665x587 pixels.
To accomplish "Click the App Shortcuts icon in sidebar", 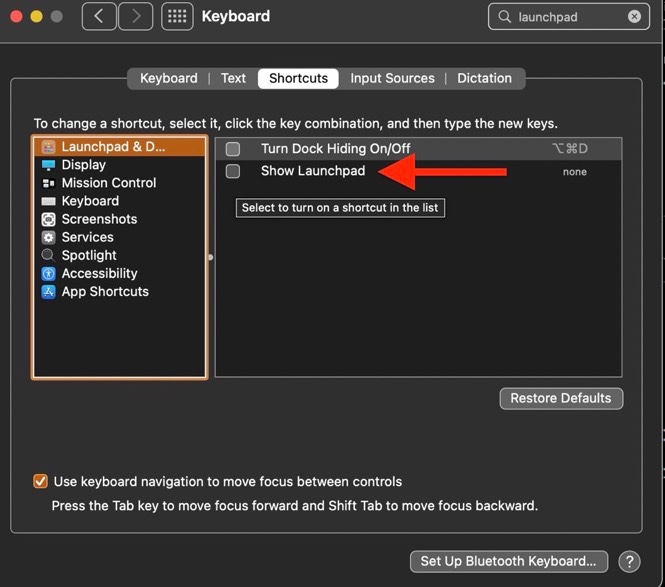I will [x=48, y=292].
